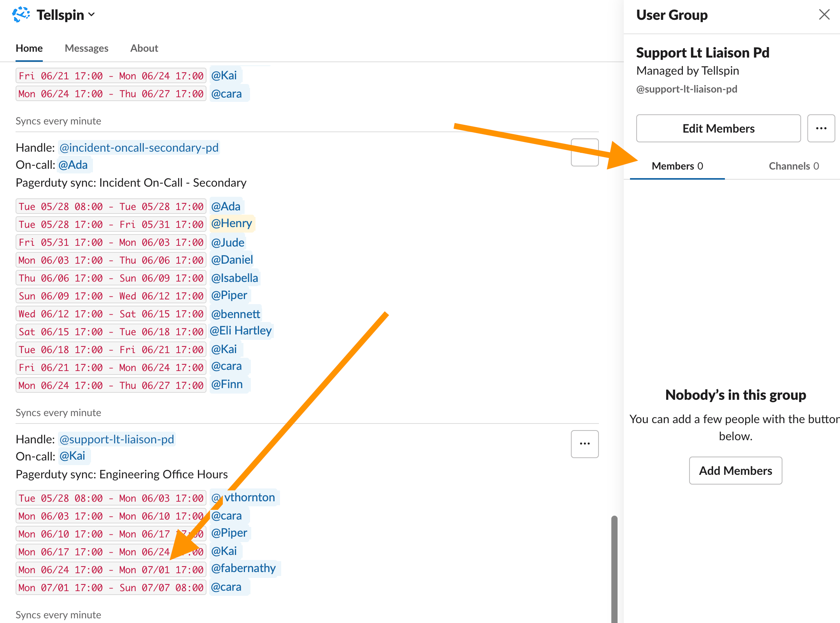
Task: Open more options next to Edit Members
Action: tap(821, 128)
